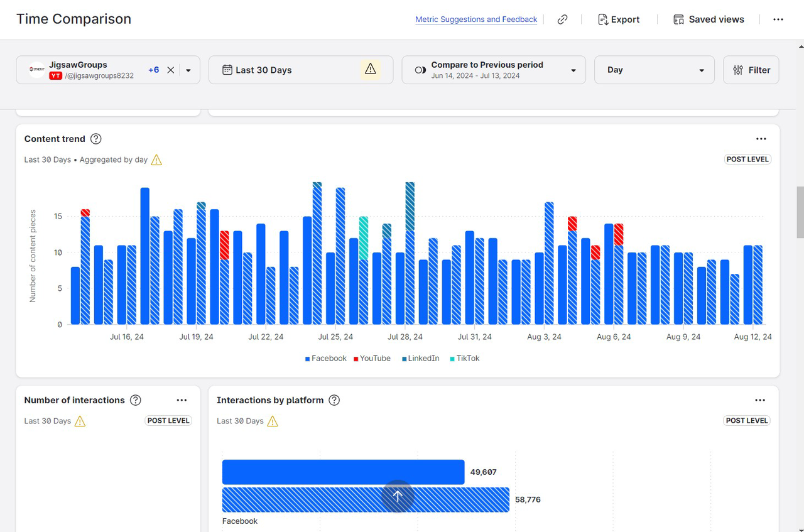Click the Content trend help question icon
This screenshot has height=532, width=804.
coord(96,139)
